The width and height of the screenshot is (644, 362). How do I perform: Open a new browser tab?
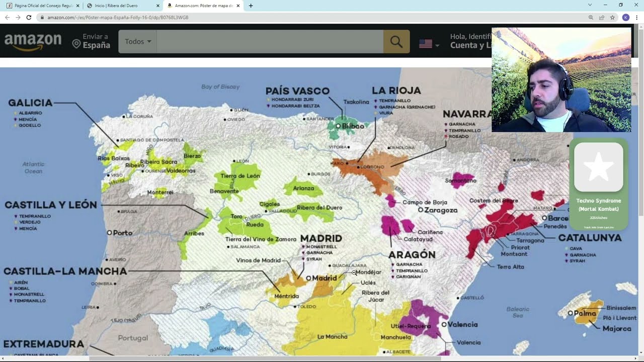coord(251,6)
